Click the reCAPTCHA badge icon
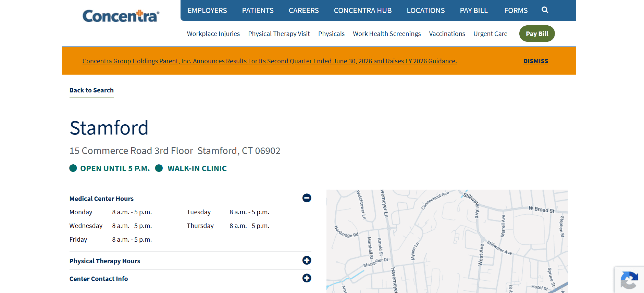 [x=629, y=280]
